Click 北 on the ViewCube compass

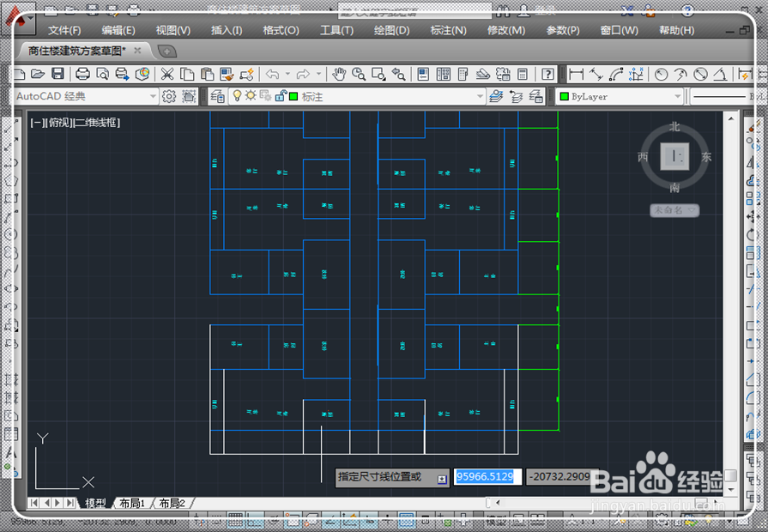(x=674, y=127)
